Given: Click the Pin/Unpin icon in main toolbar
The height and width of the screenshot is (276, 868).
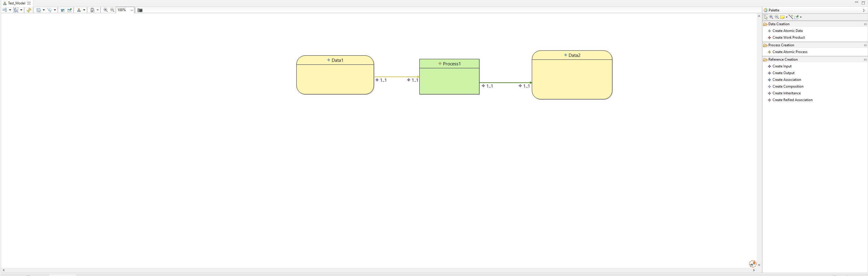Looking at the screenshot, I should [x=70, y=10].
